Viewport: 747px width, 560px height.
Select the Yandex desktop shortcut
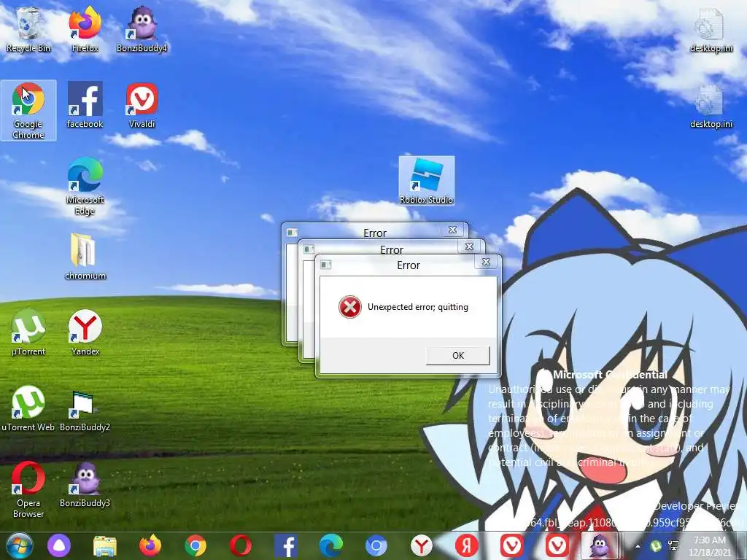pyautogui.click(x=85, y=332)
